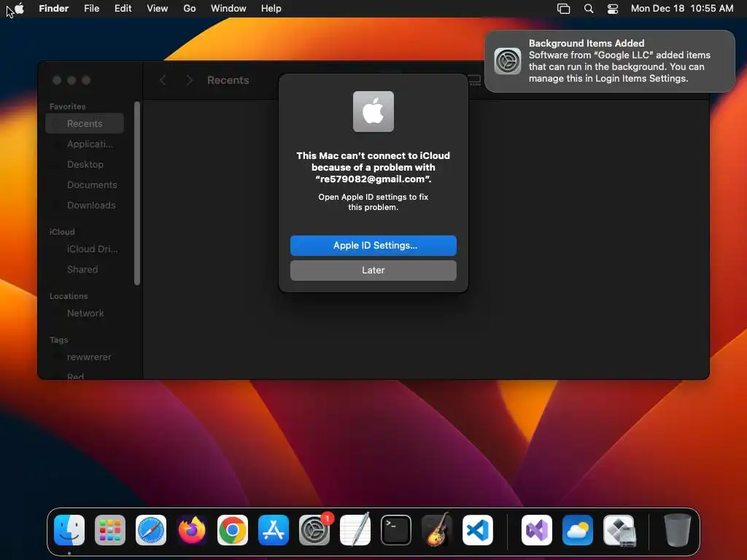This screenshot has height=560, width=747.
Task: Click the Locations section header
Action: point(69,296)
